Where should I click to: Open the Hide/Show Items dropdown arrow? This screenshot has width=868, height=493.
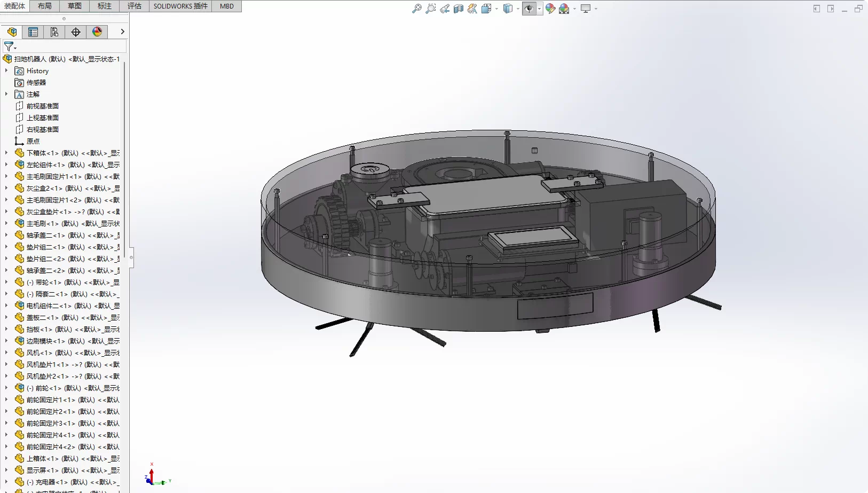click(x=540, y=9)
